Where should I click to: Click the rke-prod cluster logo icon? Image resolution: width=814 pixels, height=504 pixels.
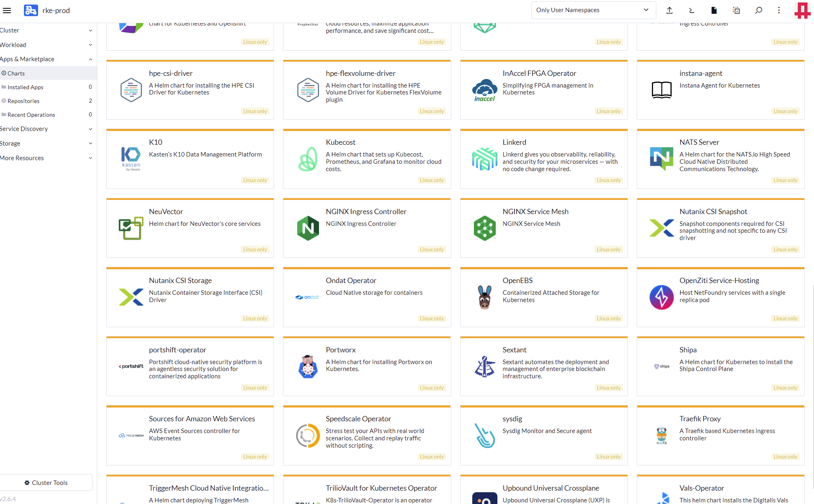(31, 11)
